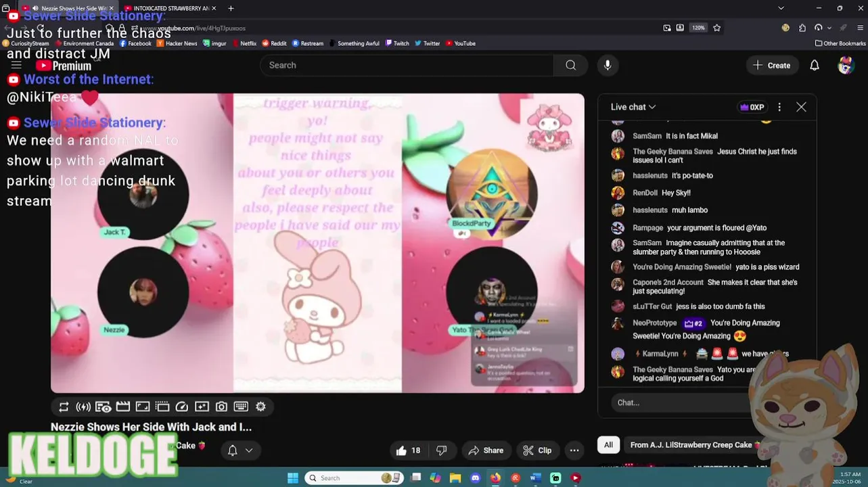Click the volume boost icon below the player

click(83, 407)
